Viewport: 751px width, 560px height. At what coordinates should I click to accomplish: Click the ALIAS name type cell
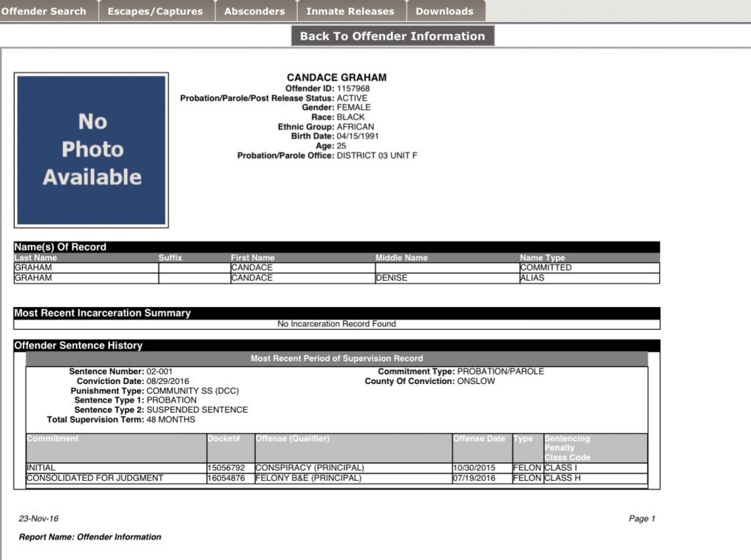[x=532, y=278]
